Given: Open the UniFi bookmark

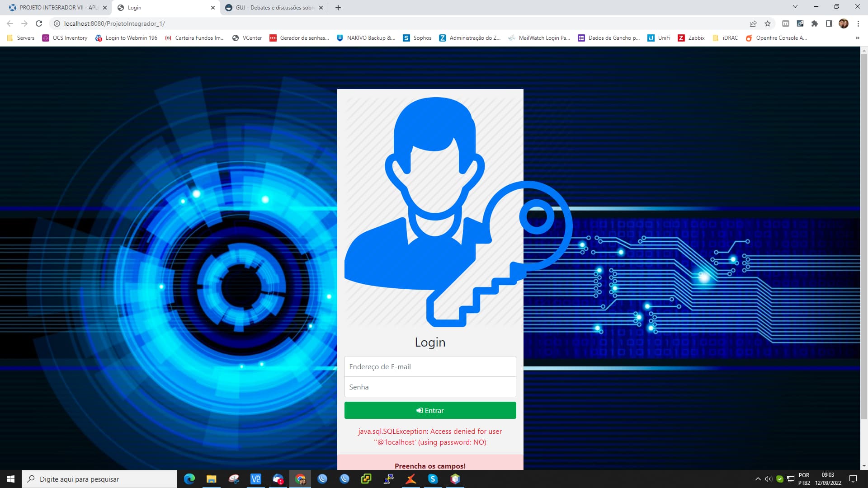Looking at the screenshot, I should (x=659, y=38).
